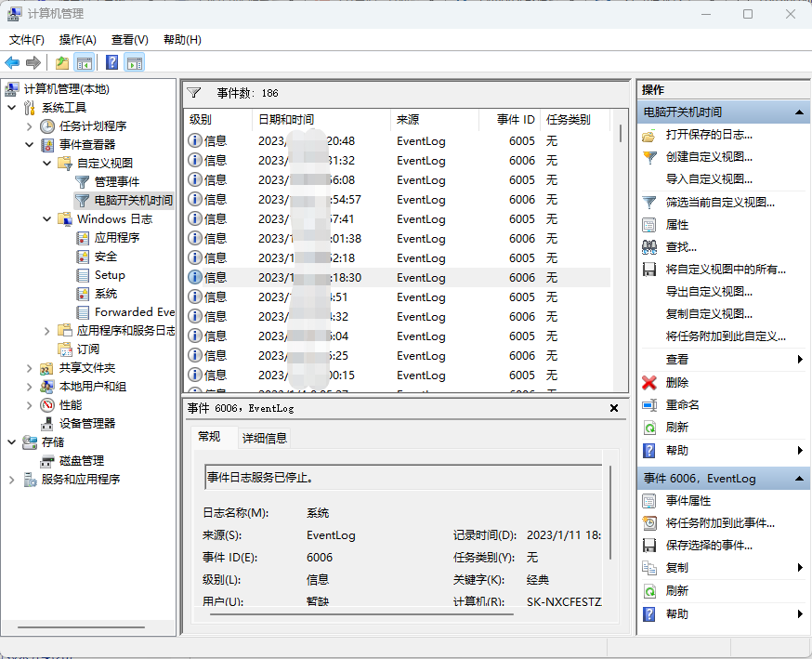Click the 管理事件 filter icon
812x659 pixels.
(83, 182)
